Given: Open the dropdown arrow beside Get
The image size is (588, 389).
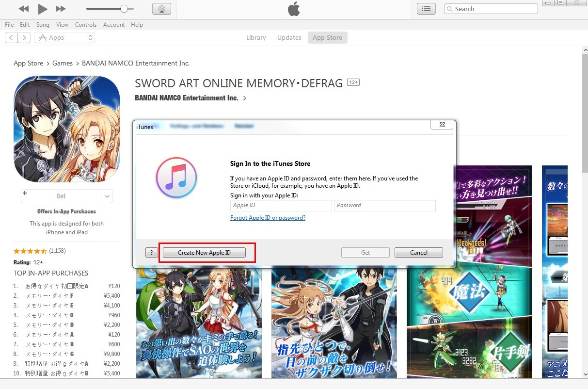Looking at the screenshot, I should [x=107, y=196].
